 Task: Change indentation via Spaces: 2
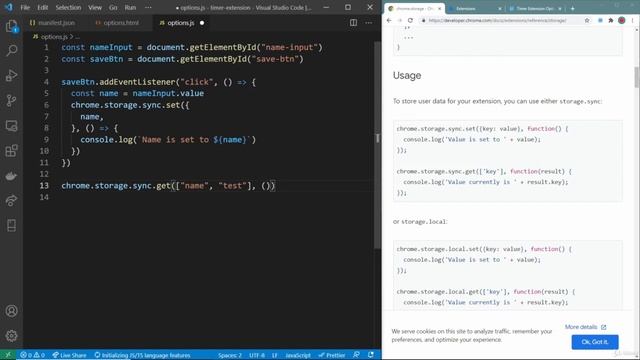pyautogui.click(x=229, y=355)
